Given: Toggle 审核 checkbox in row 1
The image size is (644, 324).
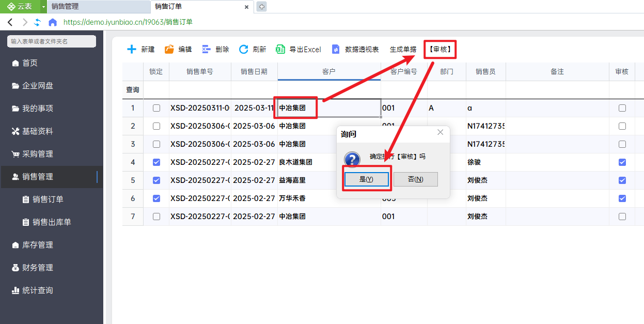Looking at the screenshot, I should coord(622,108).
